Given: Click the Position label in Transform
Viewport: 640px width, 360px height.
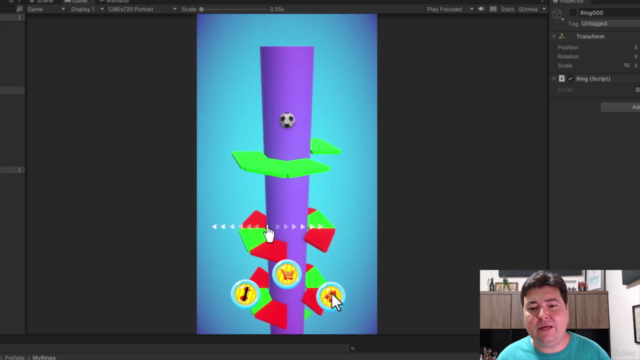Looking at the screenshot, I should pos(568,47).
